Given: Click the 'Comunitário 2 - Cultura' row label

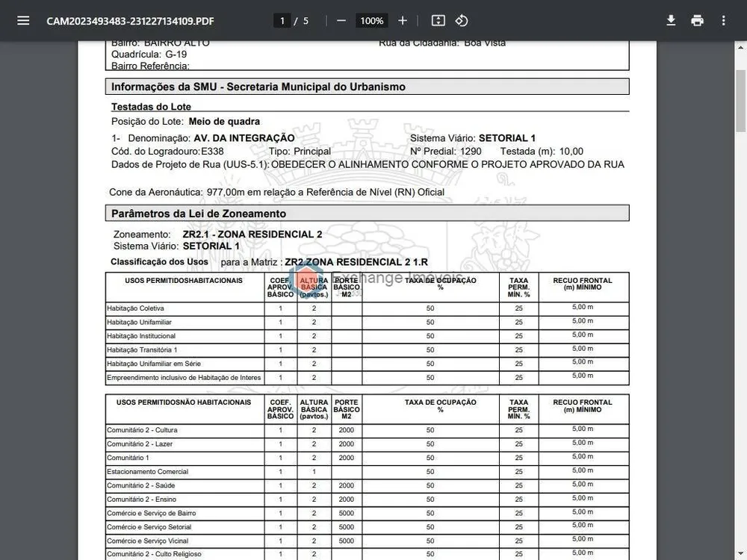Looking at the screenshot, I should click(142, 430).
